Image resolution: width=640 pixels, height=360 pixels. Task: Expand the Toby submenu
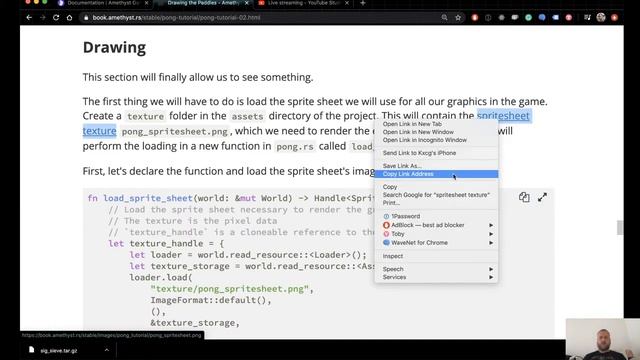pos(436,234)
